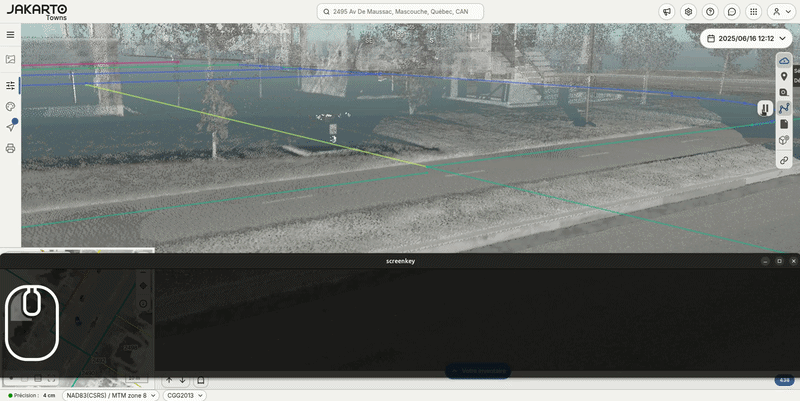800x401 pixels.
Task: Click the 2492 address label on minimap
Action: pyautogui.click(x=98, y=361)
